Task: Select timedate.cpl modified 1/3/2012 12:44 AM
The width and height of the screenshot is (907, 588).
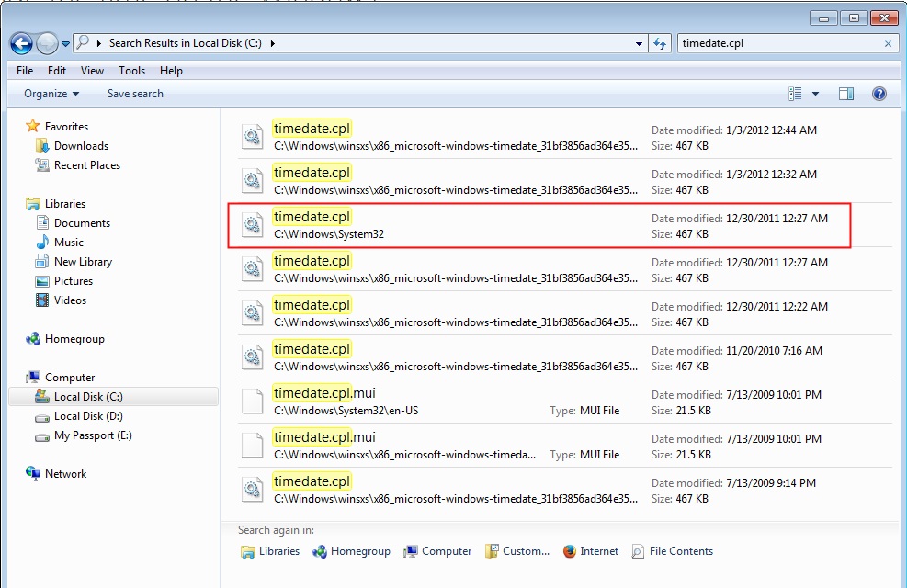Action: 564,137
